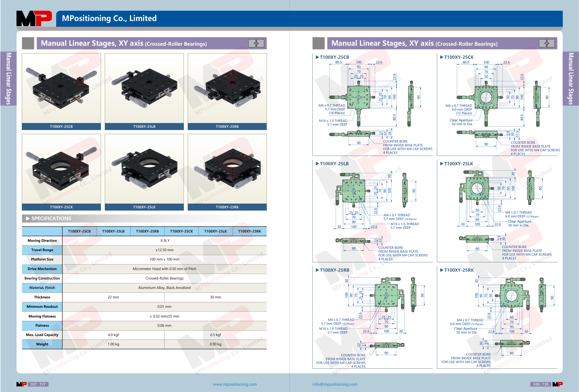The image size is (579, 392).
Task: Click the T100XY-25LK column header in the table
Action: [x=215, y=231]
